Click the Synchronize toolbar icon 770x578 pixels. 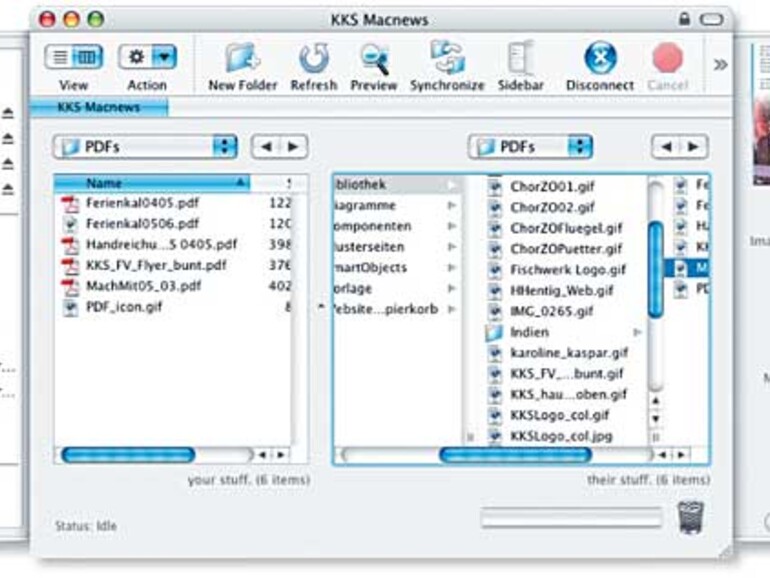[447, 57]
